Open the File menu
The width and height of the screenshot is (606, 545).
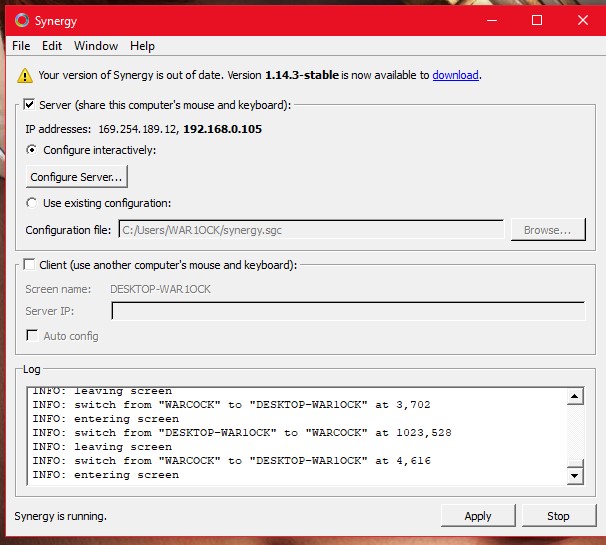(21, 46)
